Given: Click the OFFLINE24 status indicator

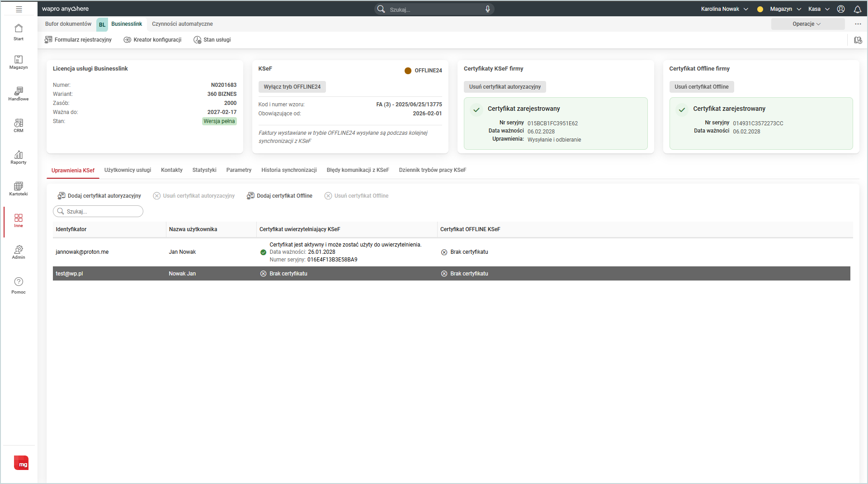Looking at the screenshot, I should pyautogui.click(x=423, y=71).
